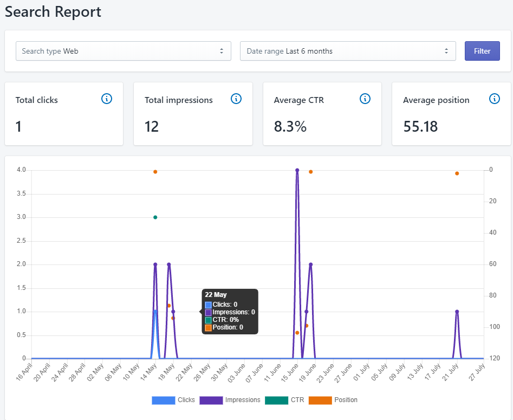The image size is (513, 420).
Task: Click the 27 July axis label
Action: point(477,372)
